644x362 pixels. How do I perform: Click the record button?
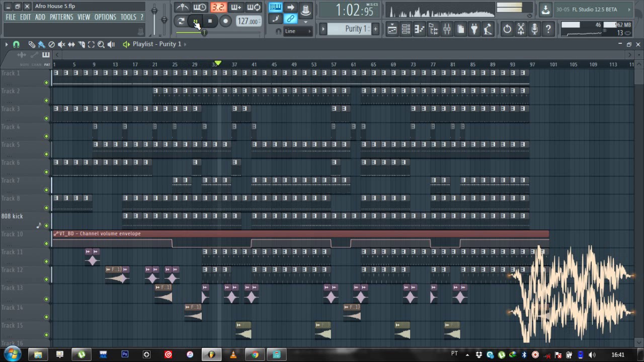[225, 21]
